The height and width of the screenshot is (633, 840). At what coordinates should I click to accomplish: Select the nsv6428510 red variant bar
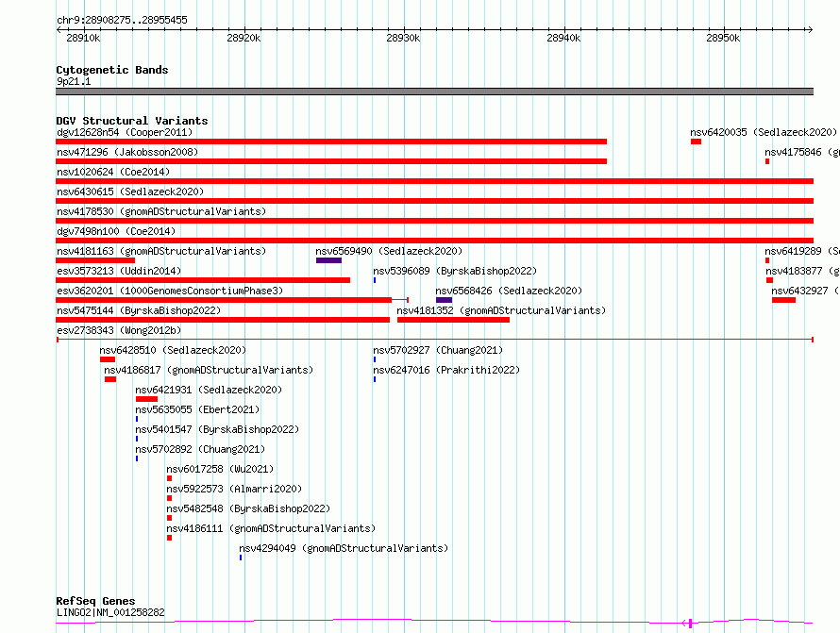[108, 359]
